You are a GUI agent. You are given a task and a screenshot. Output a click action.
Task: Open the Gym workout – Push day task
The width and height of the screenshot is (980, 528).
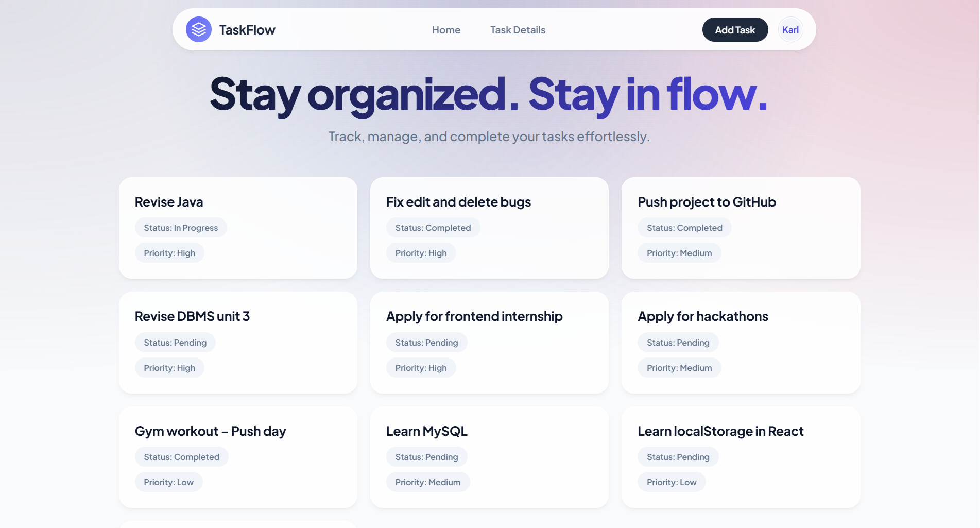[238, 457]
